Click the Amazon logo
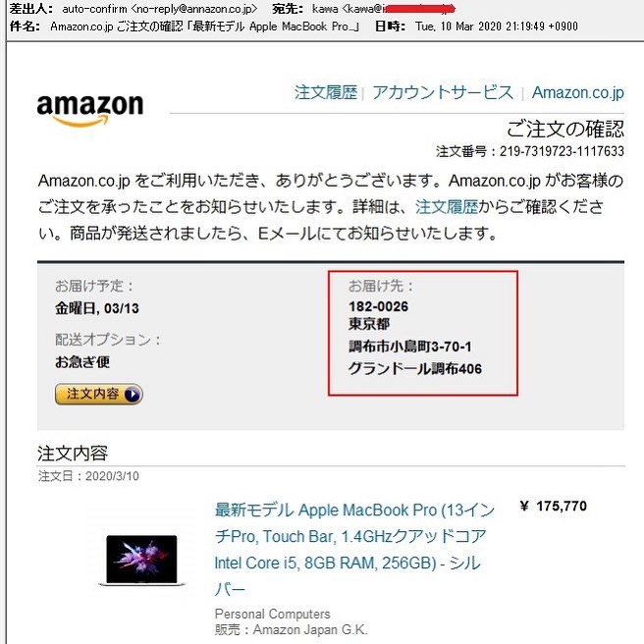Viewport: 644px width, 644px height. 90,110
